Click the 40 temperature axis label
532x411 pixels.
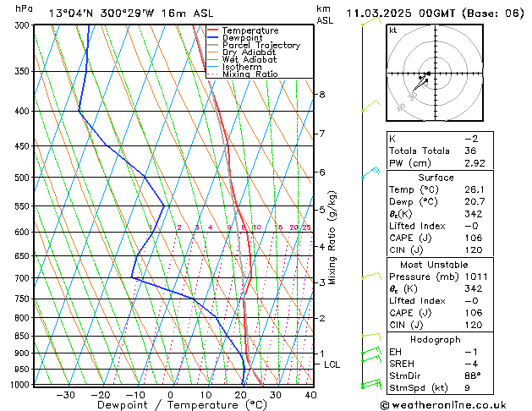(x=310, y=395)
